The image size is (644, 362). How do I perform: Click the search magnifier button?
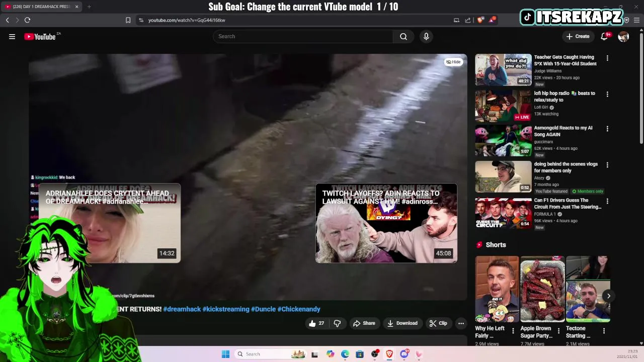(404, 36)
